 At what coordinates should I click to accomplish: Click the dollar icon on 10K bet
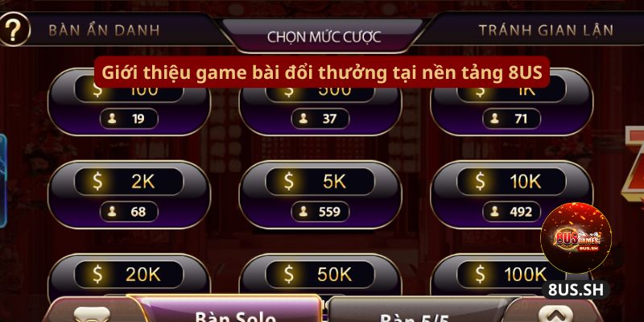point(480,181)
